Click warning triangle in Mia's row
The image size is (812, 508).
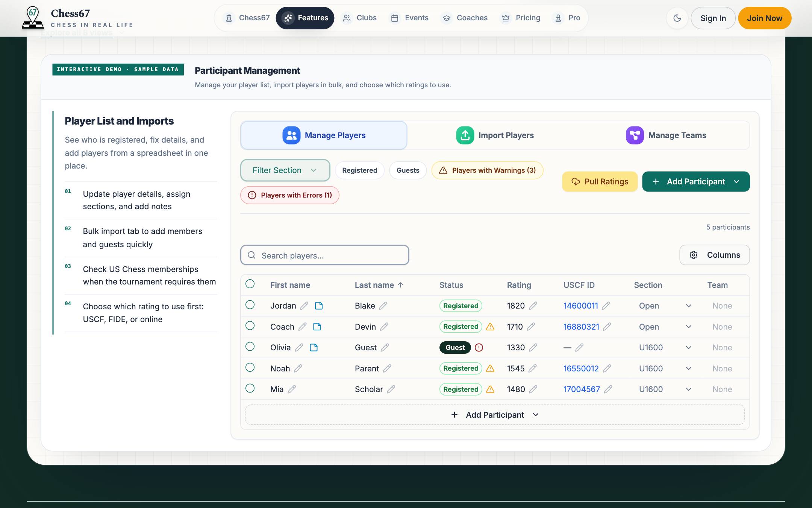(490, 389)
